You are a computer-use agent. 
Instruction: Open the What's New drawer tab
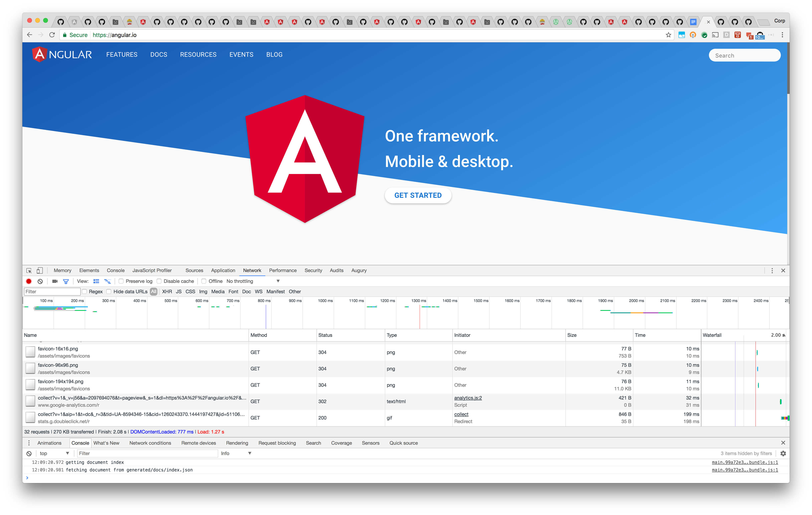pyautogui.click(x=106, y=443)
